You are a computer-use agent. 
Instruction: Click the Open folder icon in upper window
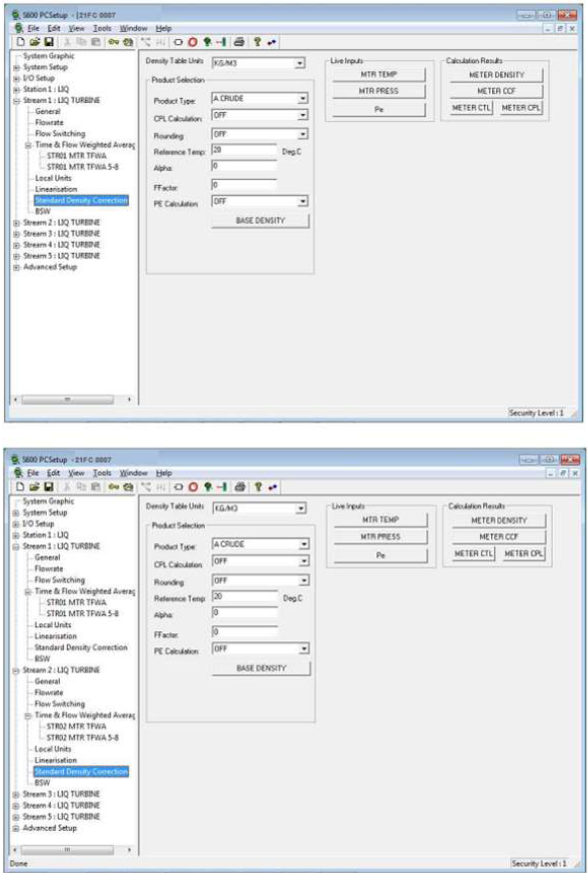pos(35,42)
